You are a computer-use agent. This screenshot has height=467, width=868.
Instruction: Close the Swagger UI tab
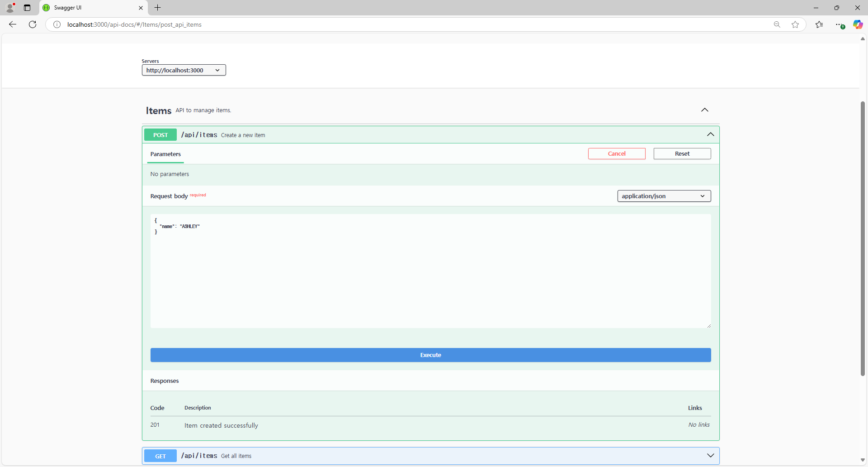point(141,8)
